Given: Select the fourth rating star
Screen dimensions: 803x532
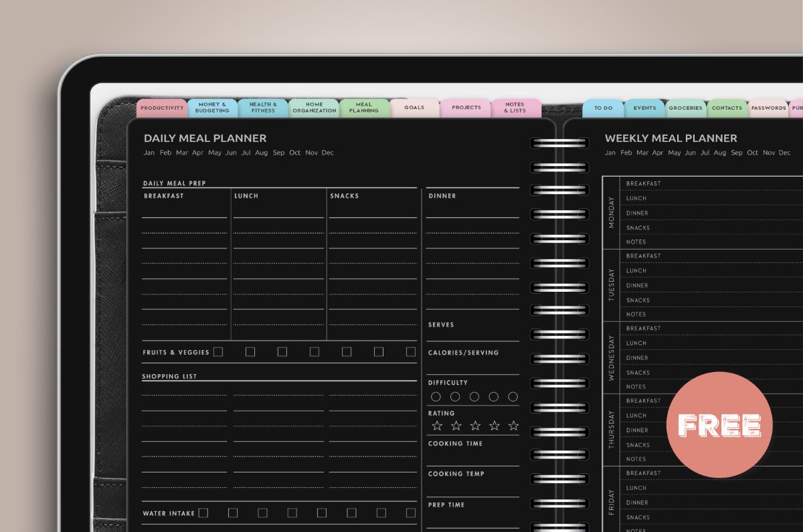Looking at the screenshot, I should click(495, 426).
